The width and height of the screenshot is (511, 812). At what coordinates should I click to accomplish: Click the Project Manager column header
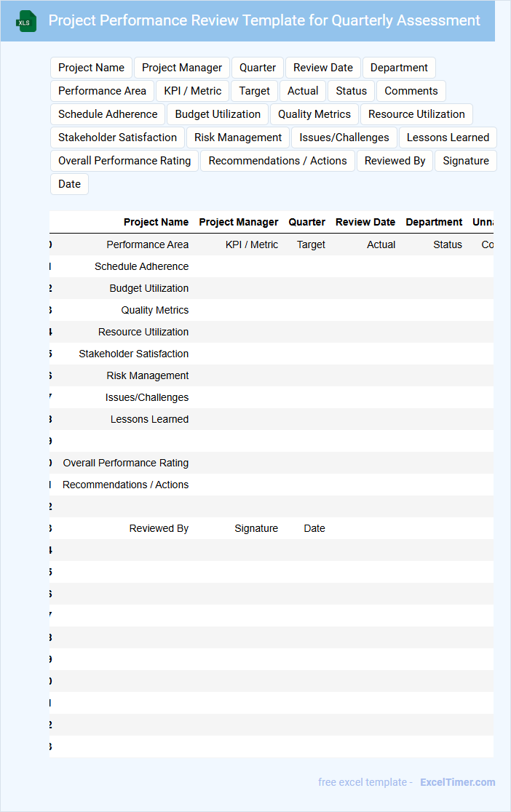(239, 222)
